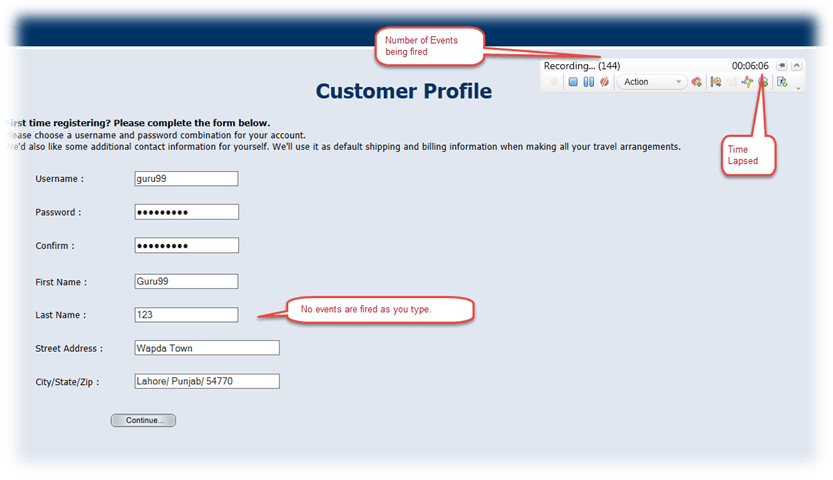Open the Action dropdown in recording toolbar

coord(651,82)
